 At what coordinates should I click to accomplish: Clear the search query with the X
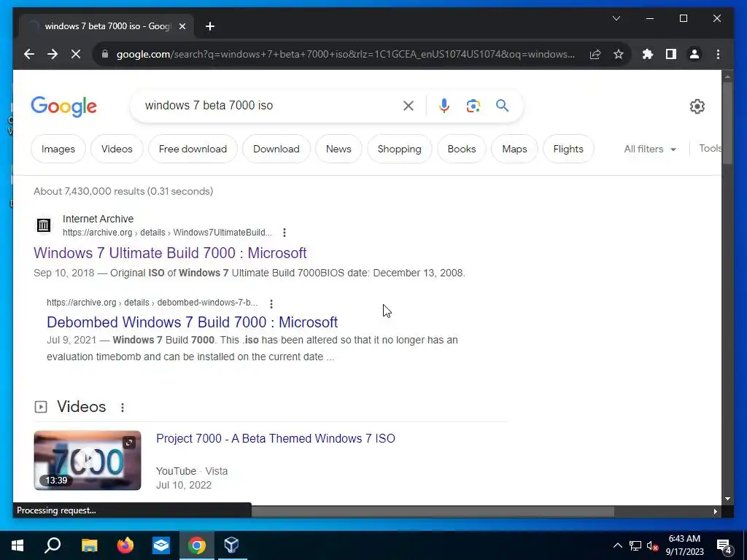(409, 106)
